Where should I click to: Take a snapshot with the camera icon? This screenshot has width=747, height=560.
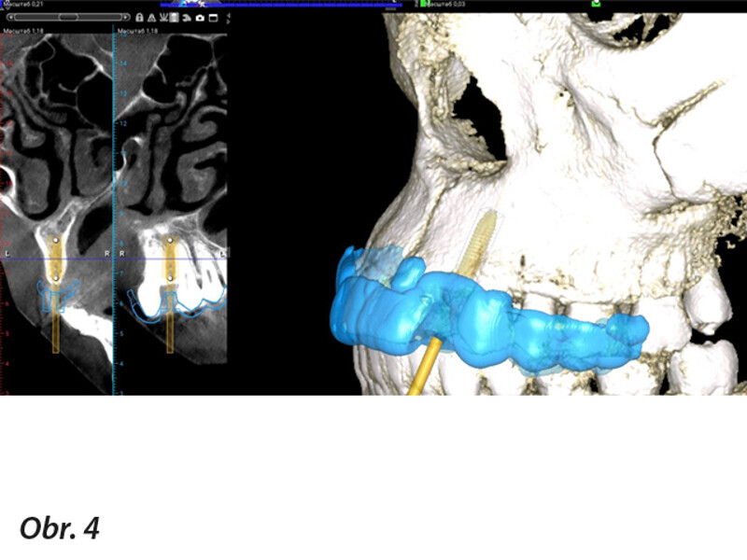pos(199,18)
